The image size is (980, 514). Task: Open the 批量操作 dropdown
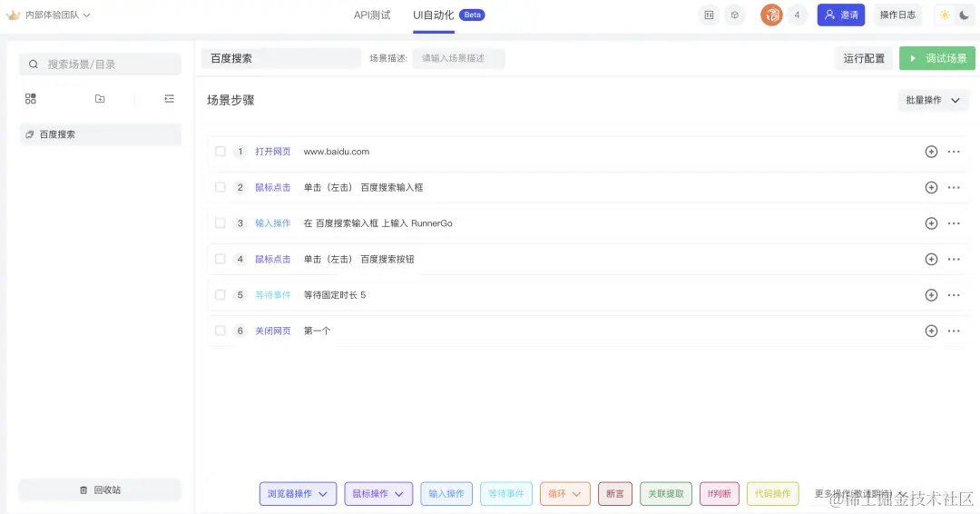pyautogui.click(x=933, y=100)
